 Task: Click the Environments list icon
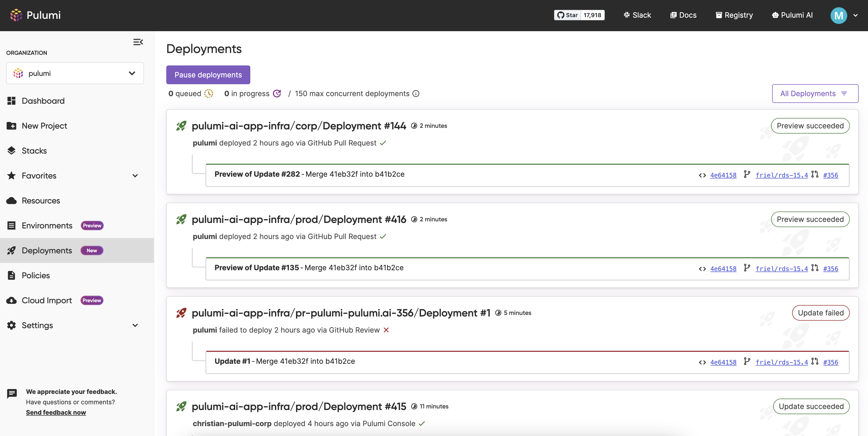pyautogui.click(x=11, y=226)
